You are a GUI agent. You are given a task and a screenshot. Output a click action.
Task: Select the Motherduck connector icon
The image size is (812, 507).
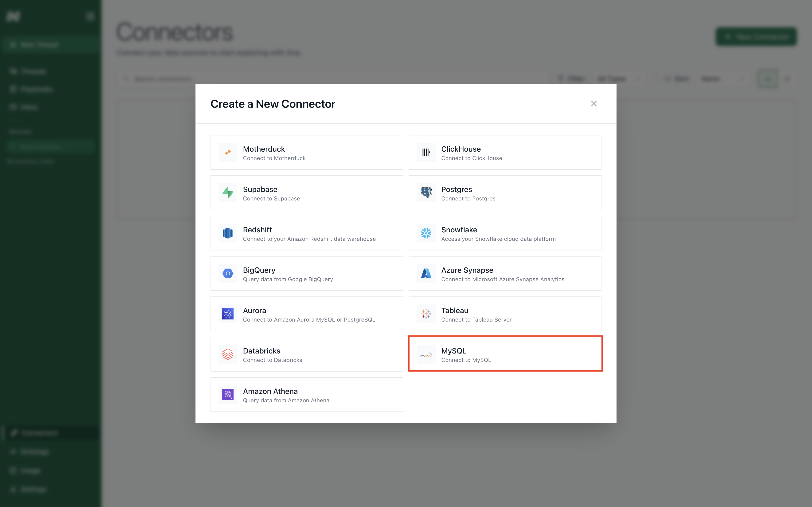pos(228,153)
